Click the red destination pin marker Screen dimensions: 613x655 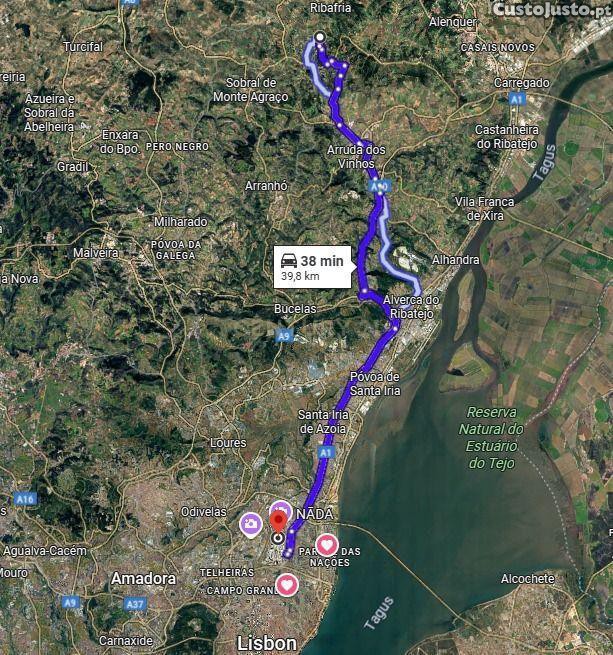pos(278,523)
